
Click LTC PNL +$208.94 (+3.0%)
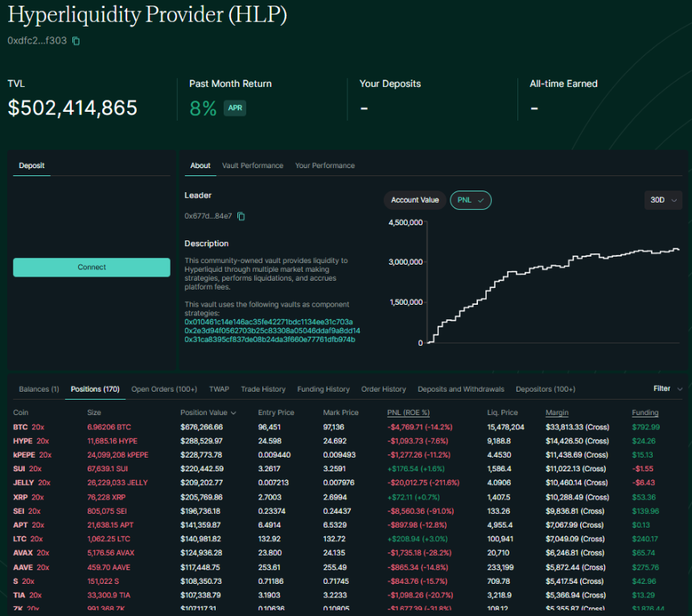click(x=418, y=539)
